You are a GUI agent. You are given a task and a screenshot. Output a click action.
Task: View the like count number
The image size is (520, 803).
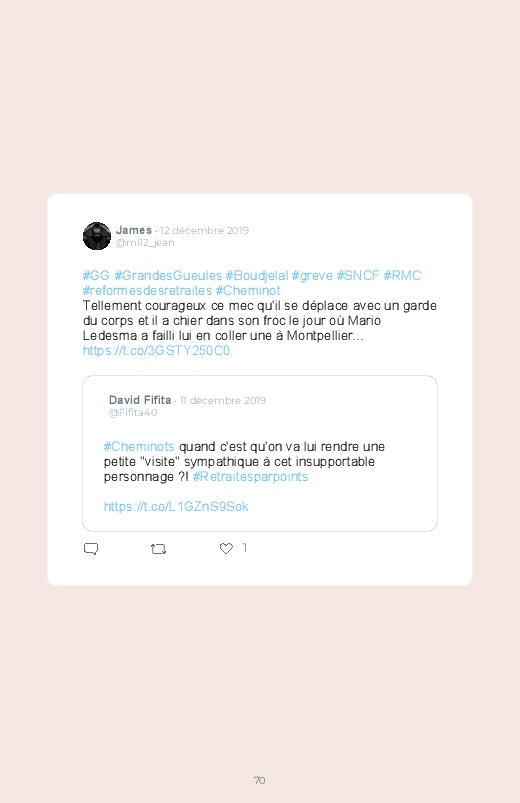pos(245,548)
